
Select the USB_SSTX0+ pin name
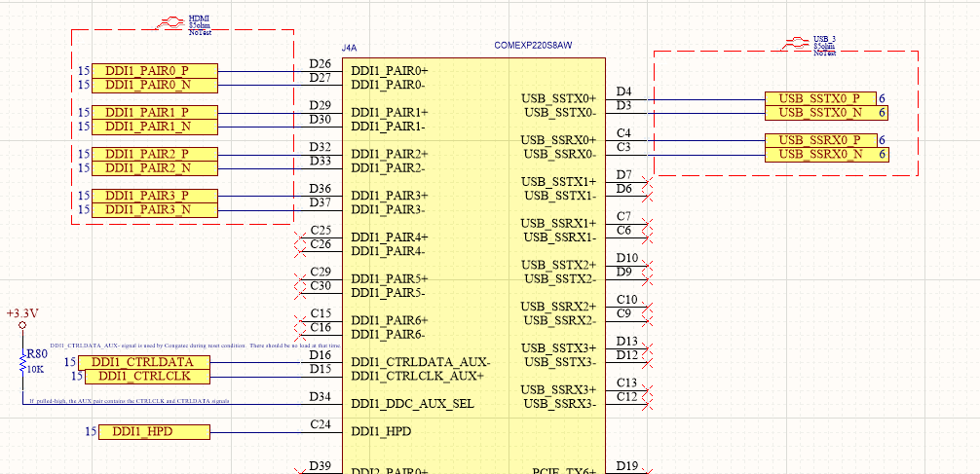point(559,98)
